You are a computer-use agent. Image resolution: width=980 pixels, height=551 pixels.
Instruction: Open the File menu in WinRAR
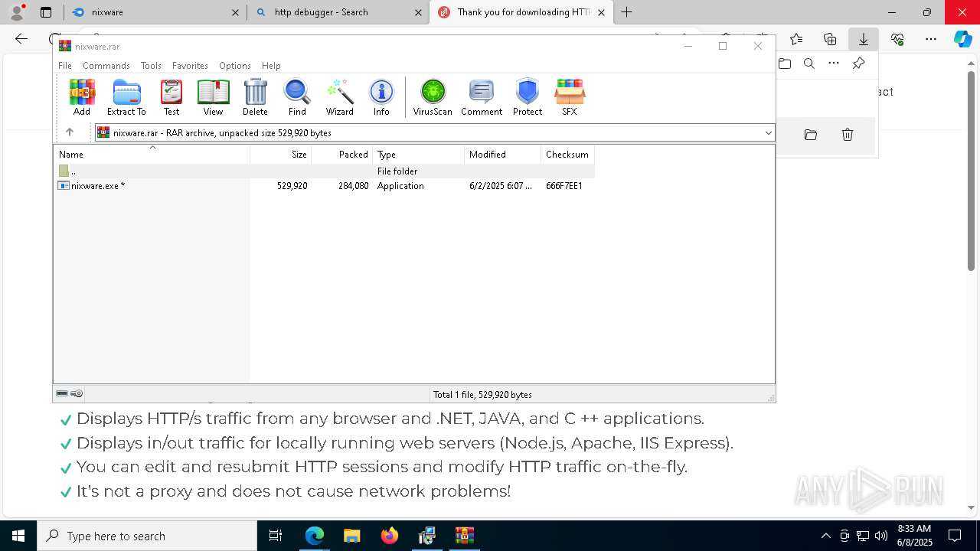65,66
